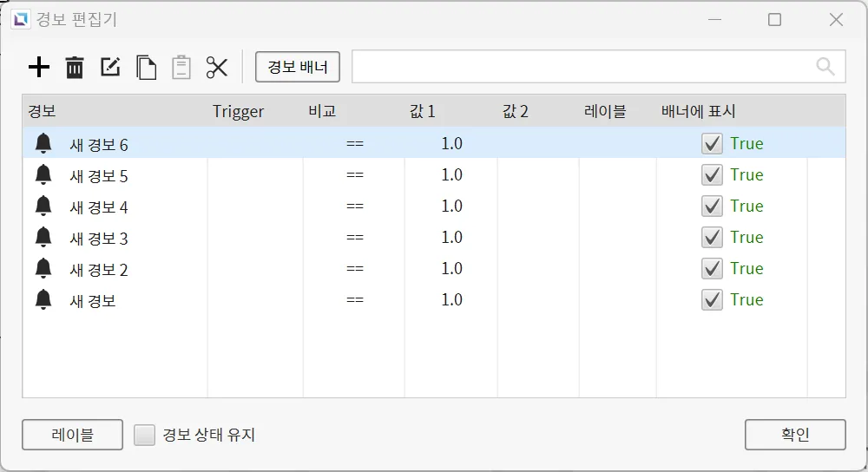Uncheck banner display for 새 경보 6
This screenshot has height=472, width=868.
(x=712, y=144)
